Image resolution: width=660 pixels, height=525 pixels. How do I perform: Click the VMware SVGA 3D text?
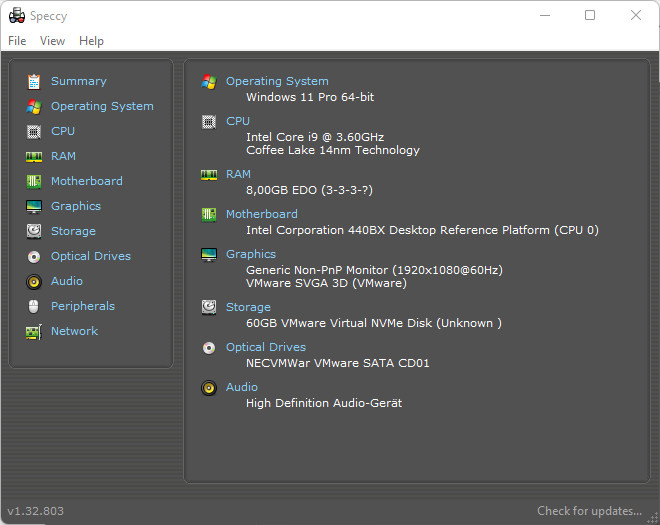(326, 283)
